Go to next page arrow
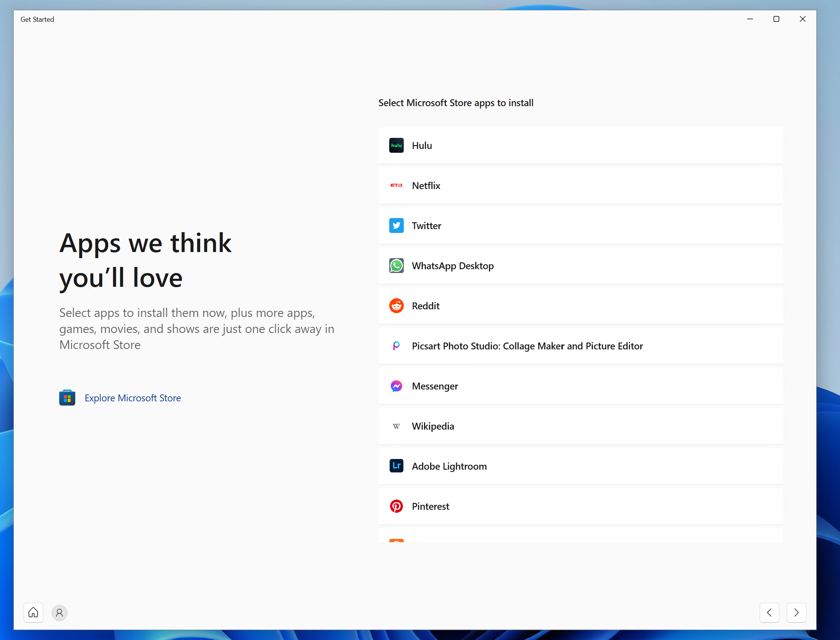840x640 pixels. pos(796,613)
